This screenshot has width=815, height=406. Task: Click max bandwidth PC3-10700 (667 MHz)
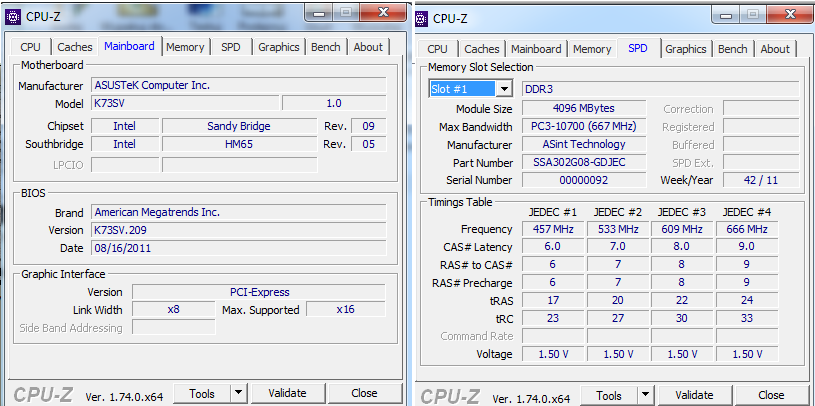click(584, 126)
